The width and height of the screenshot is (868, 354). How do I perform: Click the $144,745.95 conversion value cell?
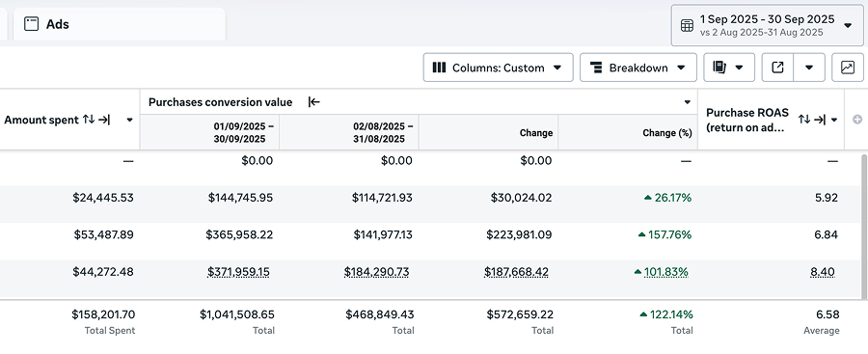point(240,198)
